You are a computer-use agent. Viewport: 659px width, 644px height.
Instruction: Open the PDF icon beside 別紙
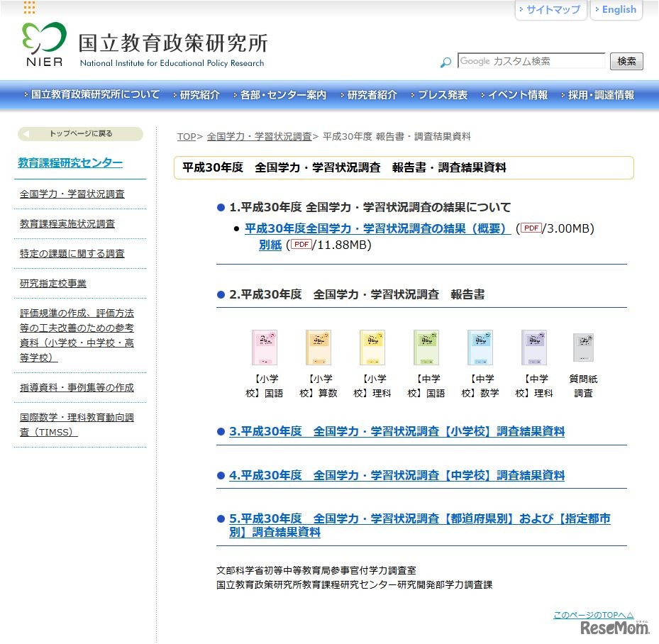[x=300, y=245]
